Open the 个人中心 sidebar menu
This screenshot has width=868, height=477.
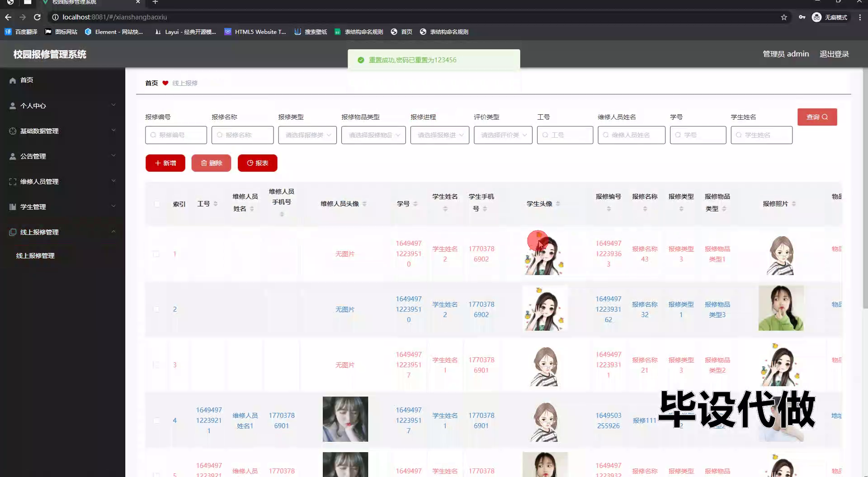pos(62,105)
